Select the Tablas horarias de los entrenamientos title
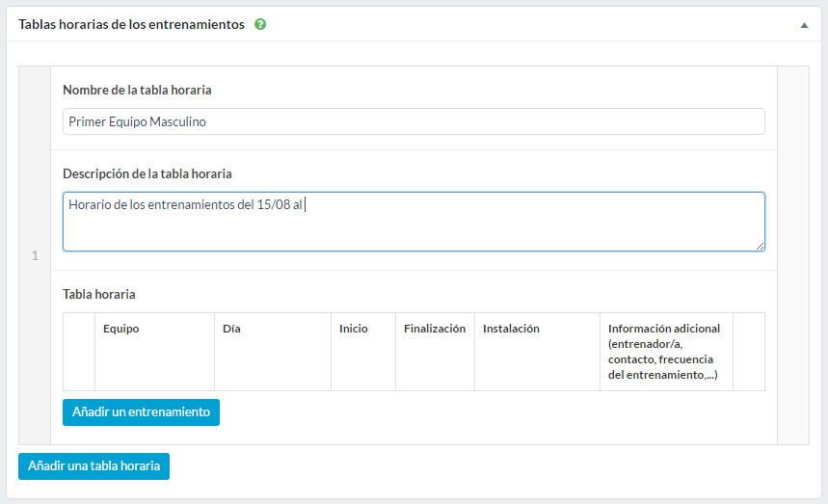 pos(131,24)
